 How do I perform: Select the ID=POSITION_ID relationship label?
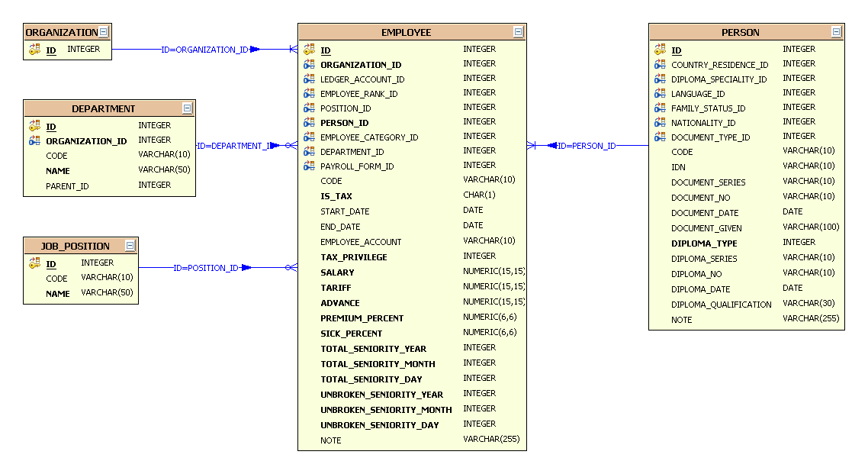point(206,268)
